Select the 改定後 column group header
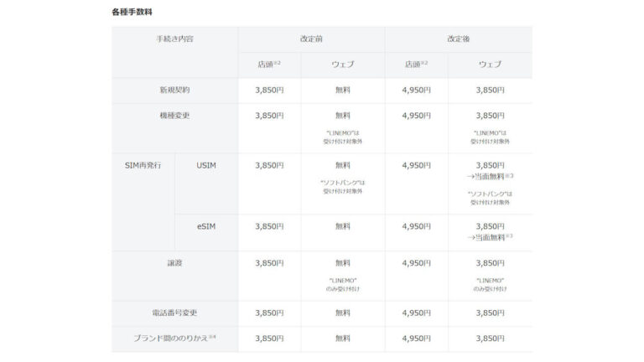The width and height of the screenshot is (644, 362). [458, 39]
